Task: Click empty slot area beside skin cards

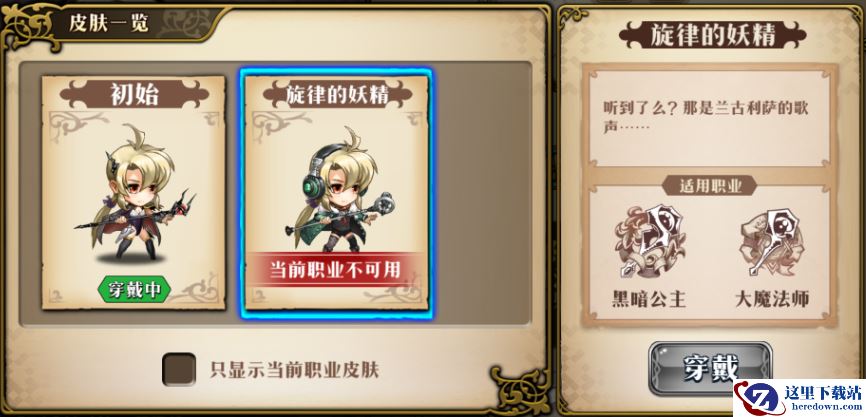Action: click(480, 193)
